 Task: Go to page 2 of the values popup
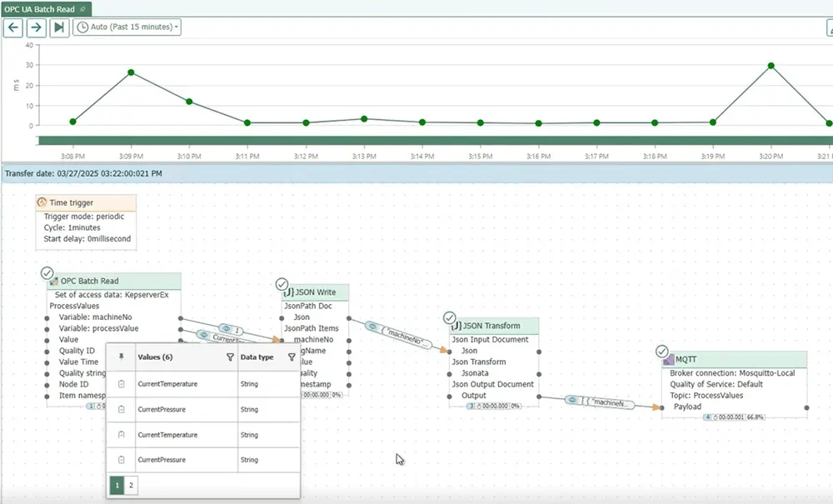(131, 484)
